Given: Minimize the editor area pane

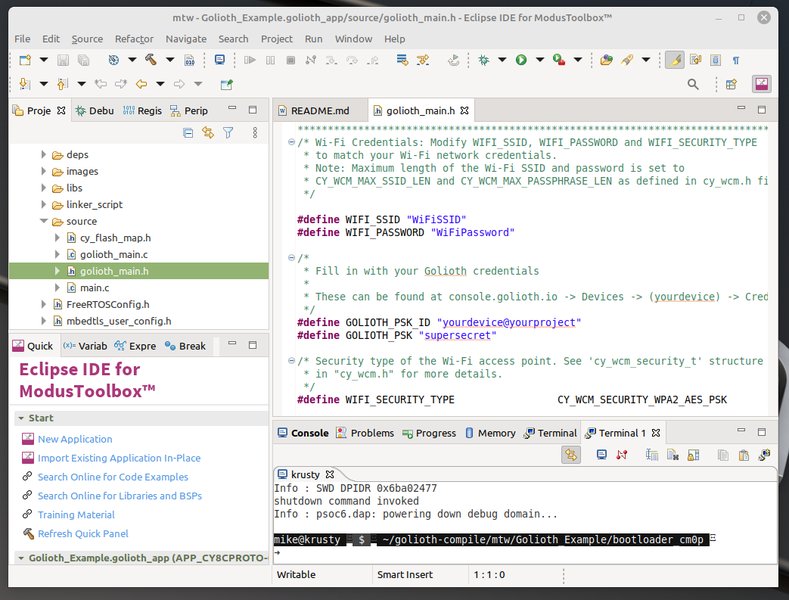Looking at the screenshot, I should point(741,108).
